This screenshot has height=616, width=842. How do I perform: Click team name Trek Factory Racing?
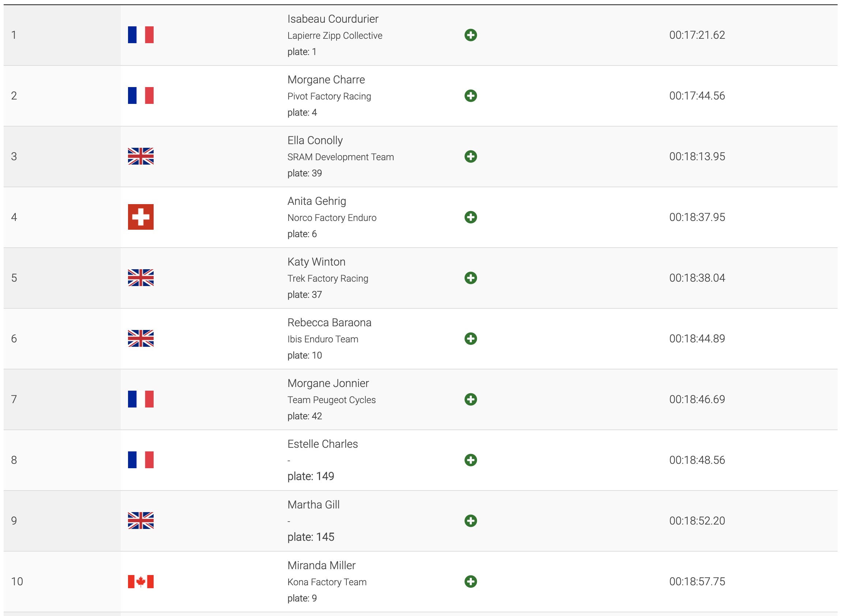pyautogui.click(x=328, y=279)
